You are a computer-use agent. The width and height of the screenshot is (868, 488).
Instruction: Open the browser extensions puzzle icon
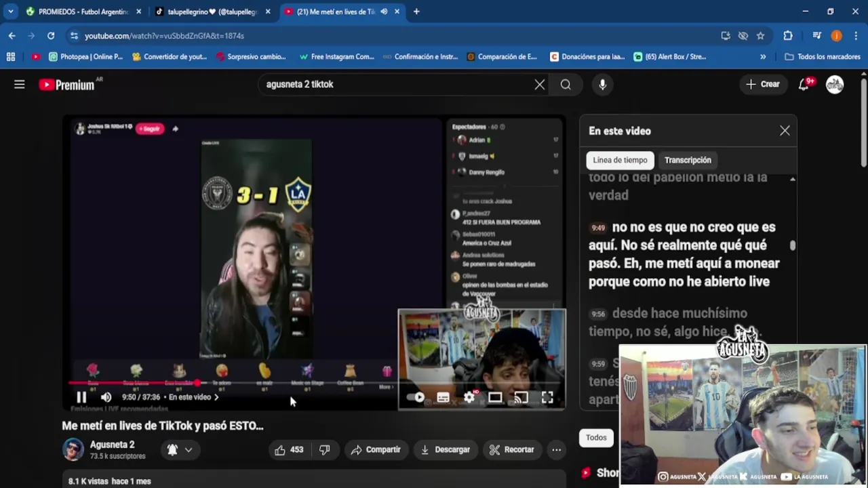tap(787, 35)
